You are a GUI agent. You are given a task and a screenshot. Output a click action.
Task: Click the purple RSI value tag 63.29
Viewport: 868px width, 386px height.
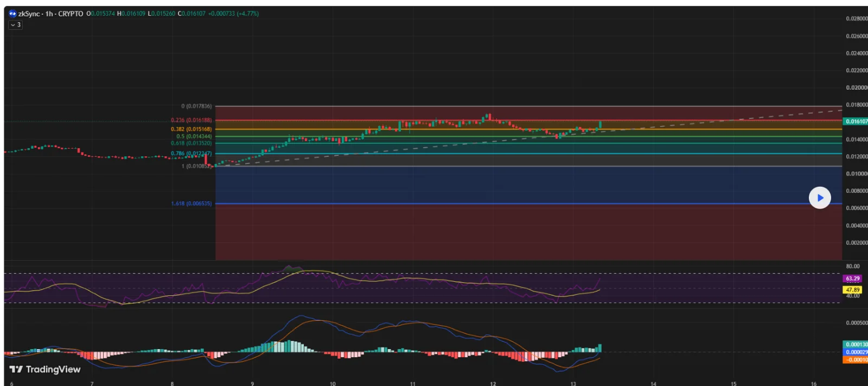click(853, 279)
